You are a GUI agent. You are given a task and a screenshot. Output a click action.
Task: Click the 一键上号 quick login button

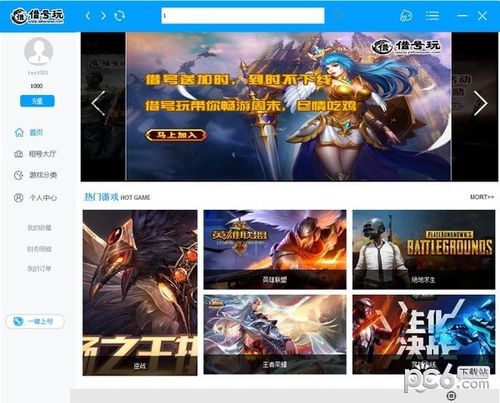click(x=35, y=321)
